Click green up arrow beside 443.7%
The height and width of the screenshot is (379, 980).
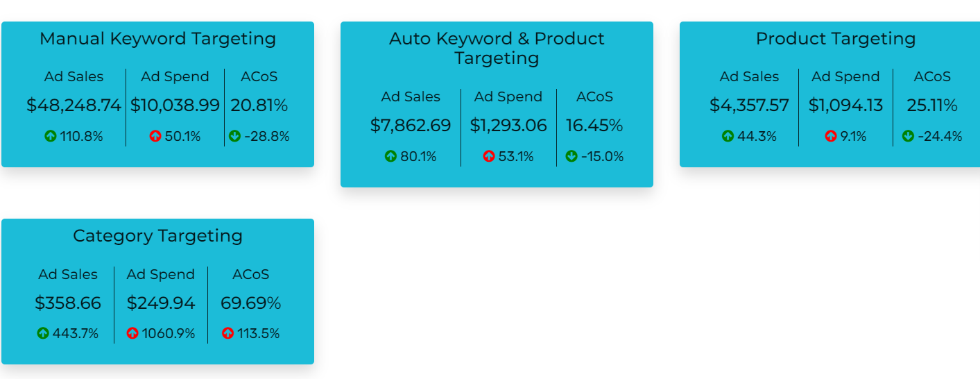43,334
